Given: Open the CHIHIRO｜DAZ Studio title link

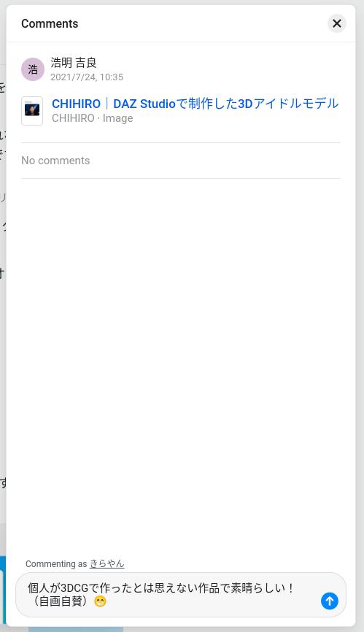Looking at the screenshot, I should 195,104.
